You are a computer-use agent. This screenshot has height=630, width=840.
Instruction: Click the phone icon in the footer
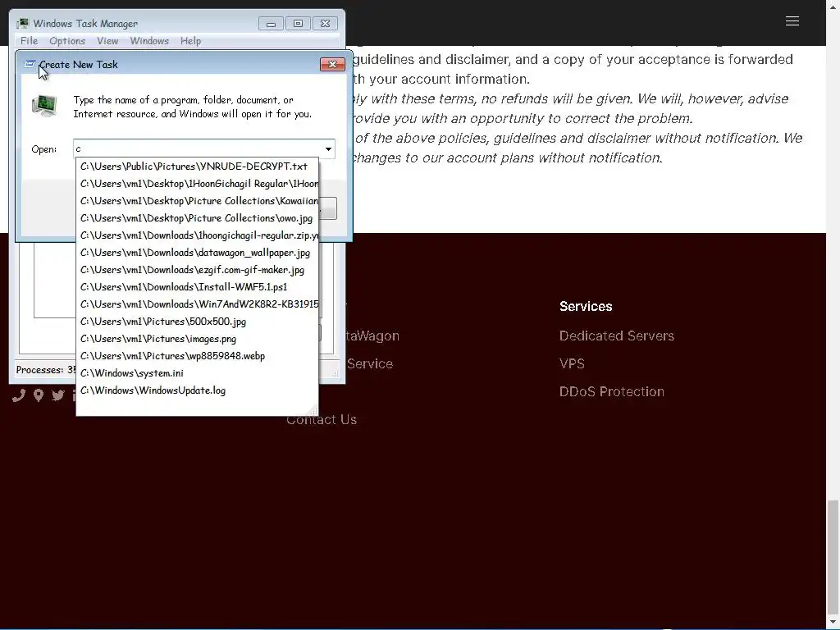pyautogui.click(x=19, y=395)
